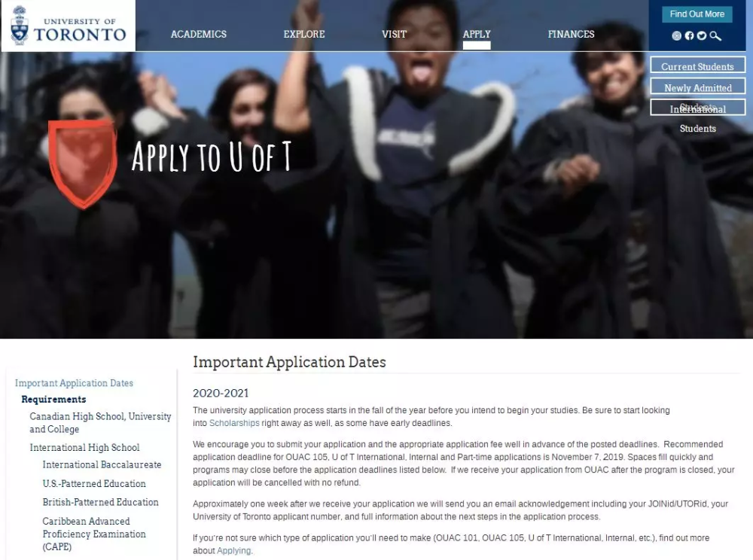Open U.S.-Patterned Education sidebar item
Viewport: 753px width, 560px height.
click(x=94, y=483)
